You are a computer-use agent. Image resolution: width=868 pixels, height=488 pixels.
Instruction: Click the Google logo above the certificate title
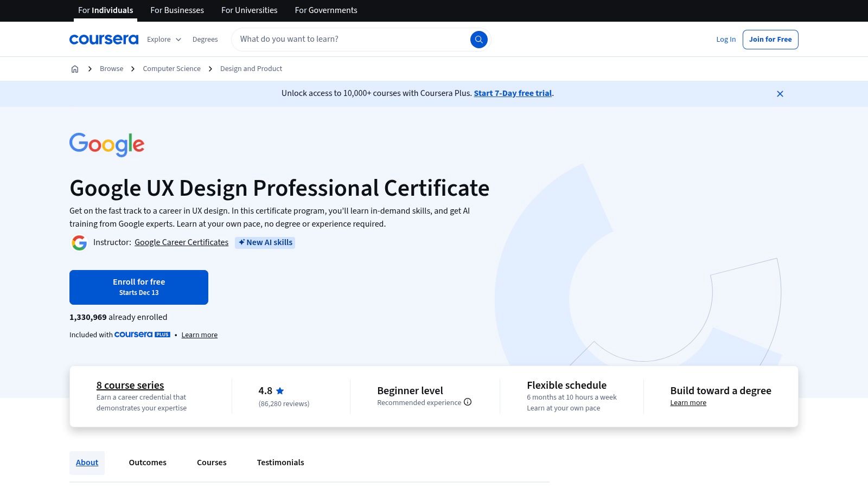[x=106, y=145]
